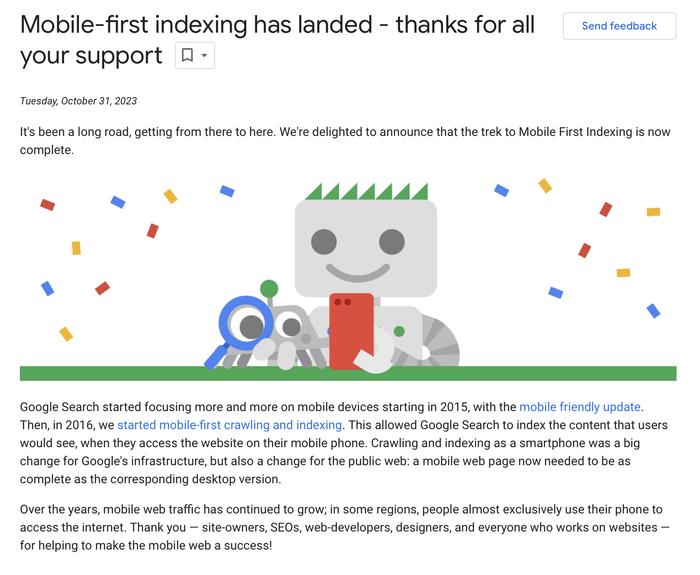Open the mobile friendly update link
This screenshot has width=700, height=575.
[x=580, y=407]
